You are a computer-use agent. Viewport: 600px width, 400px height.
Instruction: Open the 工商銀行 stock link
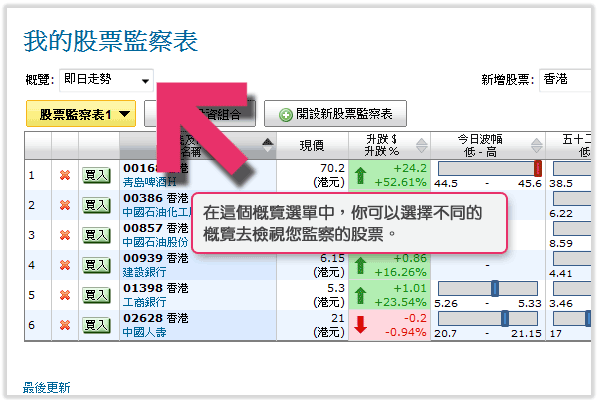(x=144, y=302)
